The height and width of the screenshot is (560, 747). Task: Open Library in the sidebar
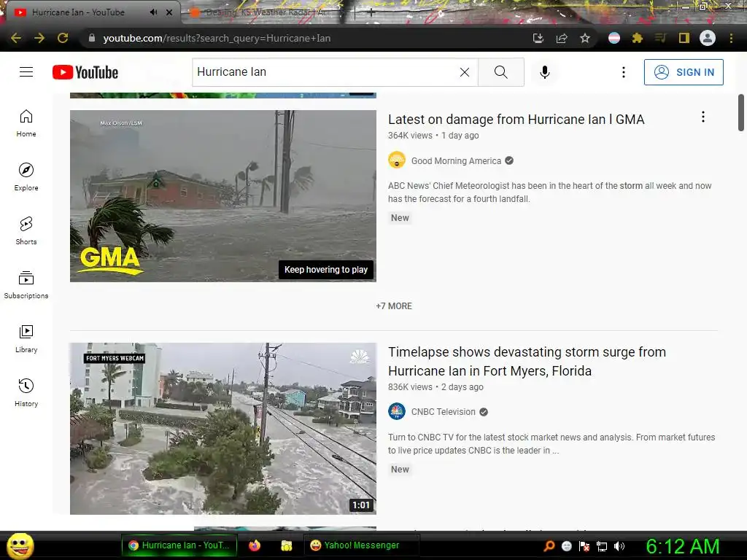coord(26,339)
